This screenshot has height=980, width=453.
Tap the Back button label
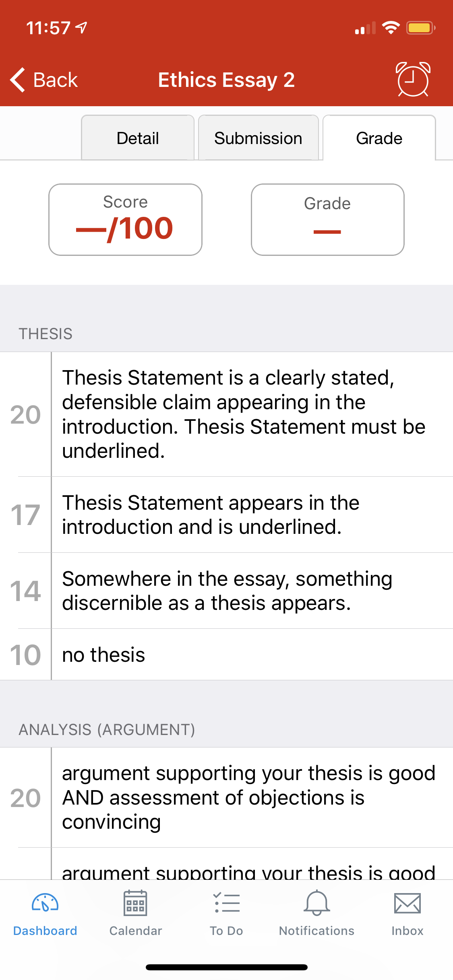tap(55, 80)
